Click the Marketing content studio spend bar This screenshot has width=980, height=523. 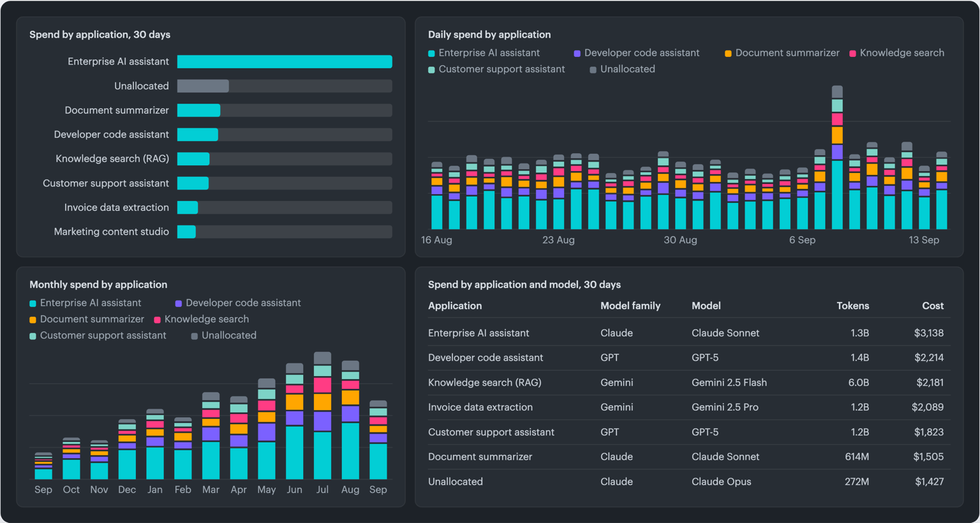(x=186, y=232)
